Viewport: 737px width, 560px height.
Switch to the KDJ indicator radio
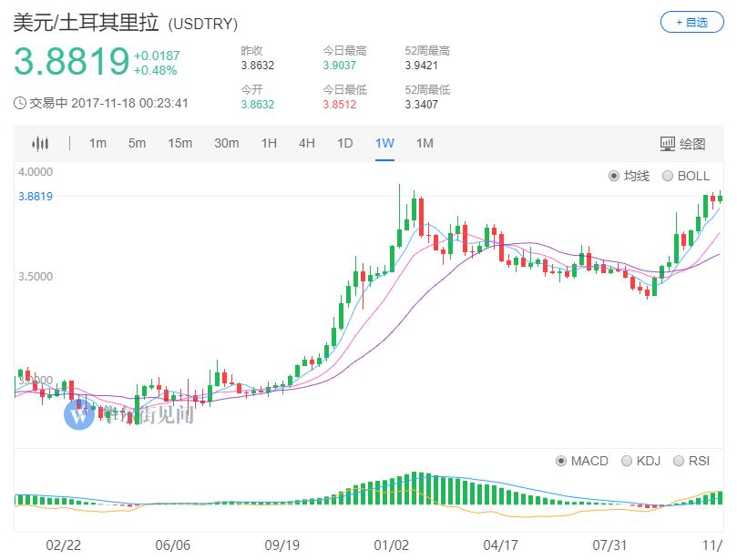tap(627, 461)
